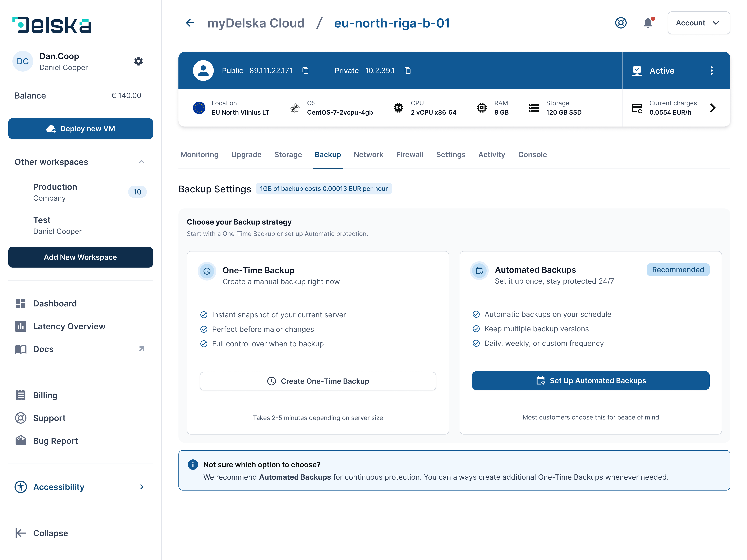Switch to the Firewall tab
The width and height of the screenshot is (747, 560).
[x=410, y=155]
